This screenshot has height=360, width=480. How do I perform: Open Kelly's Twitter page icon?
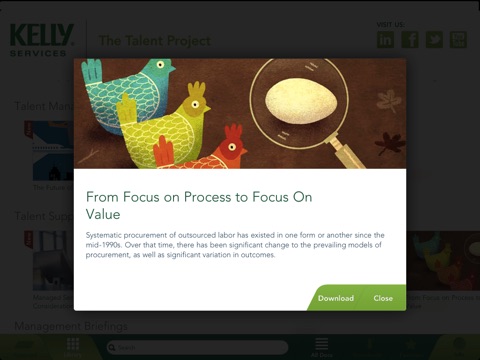click(434, 40)
